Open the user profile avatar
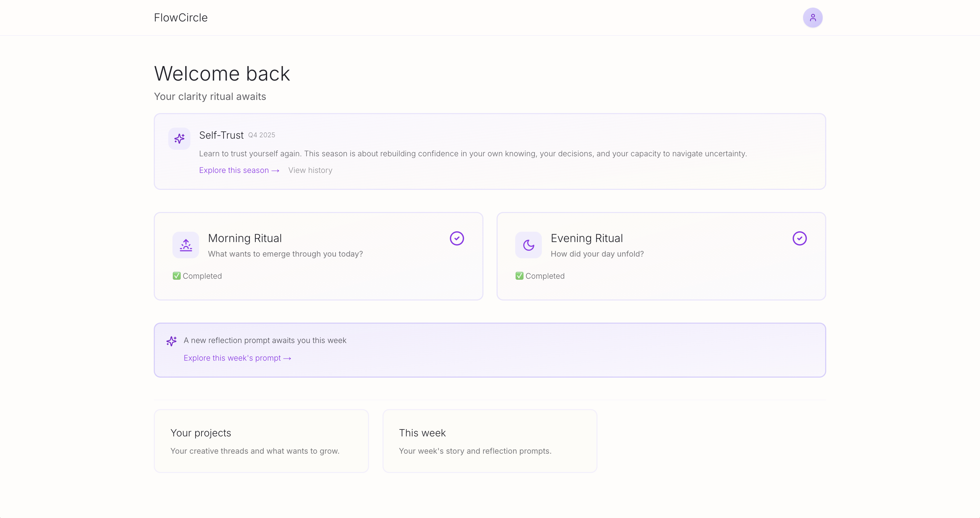980x518 pixels. [x=813, y=18]
